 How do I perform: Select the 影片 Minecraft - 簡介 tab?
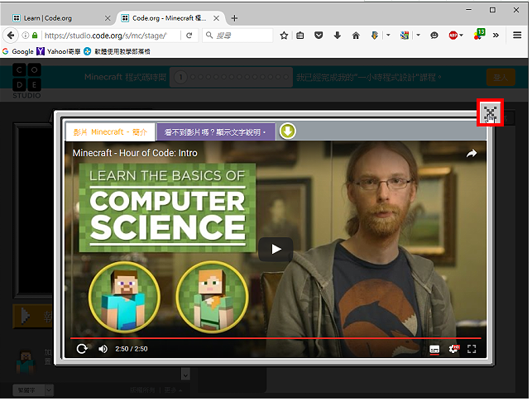tap(110, 131)
